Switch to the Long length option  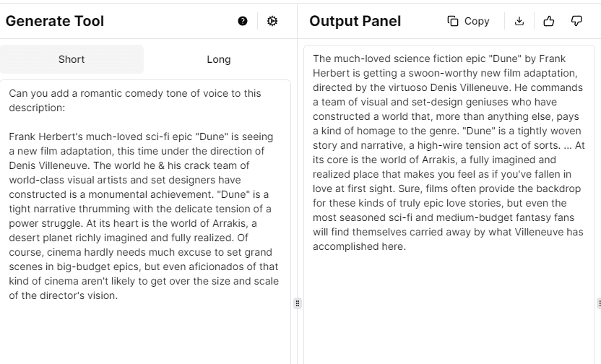tap(218, 59)
